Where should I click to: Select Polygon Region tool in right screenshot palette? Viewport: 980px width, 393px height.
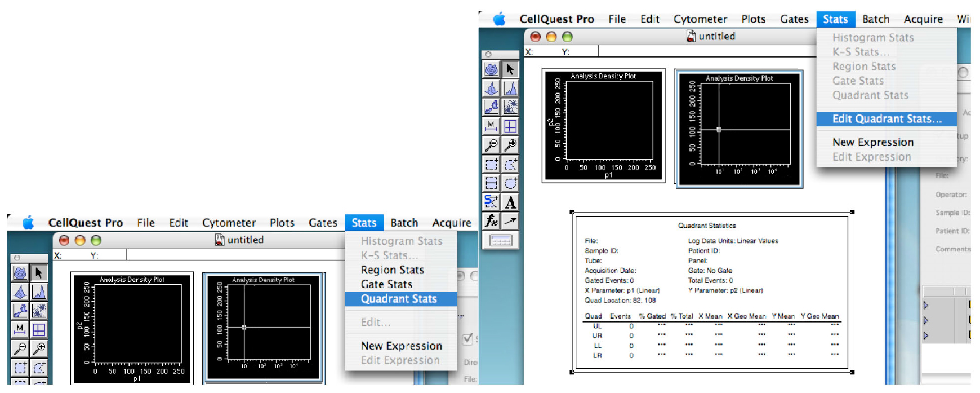(x=510, y=164)
